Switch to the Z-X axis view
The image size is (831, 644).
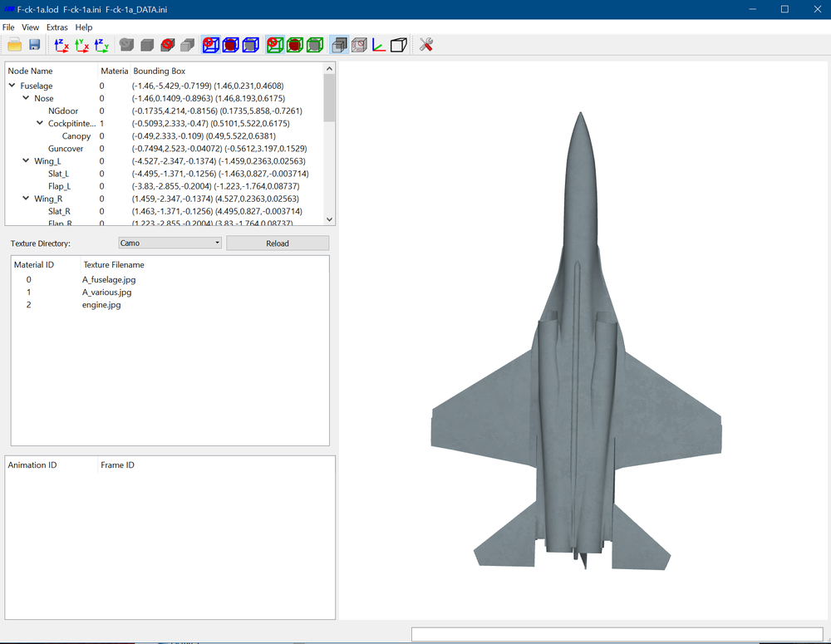point(61,45)
